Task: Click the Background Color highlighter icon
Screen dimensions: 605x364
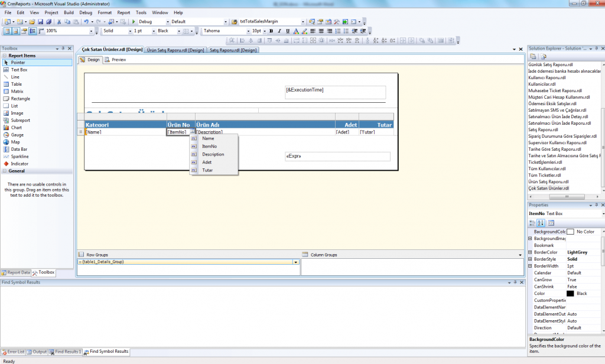Action: tap(304, 31)
